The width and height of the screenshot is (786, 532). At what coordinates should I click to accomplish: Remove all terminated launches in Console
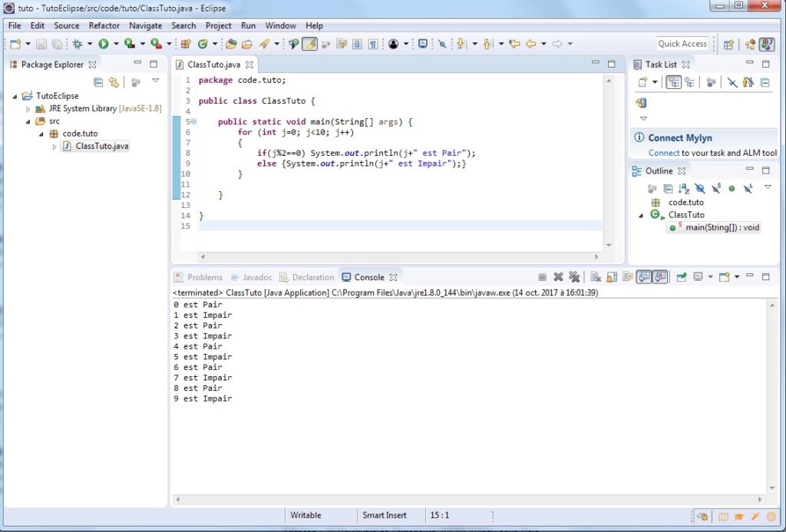(573, 277)
